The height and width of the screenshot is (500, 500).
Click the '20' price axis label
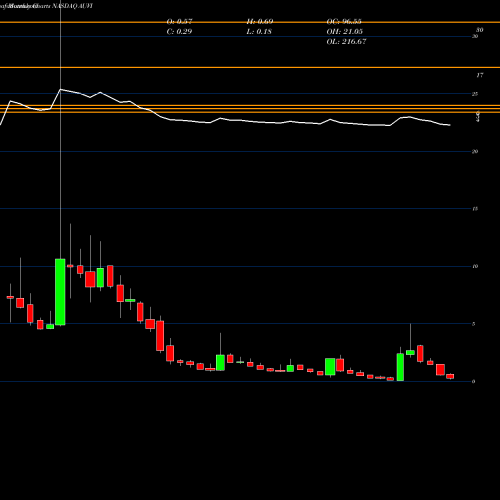point(475,152)
